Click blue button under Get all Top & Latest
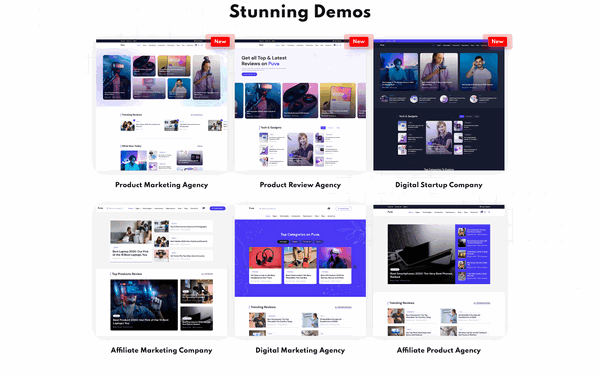Viewport: 600px width, 375px height. [249, 74]
